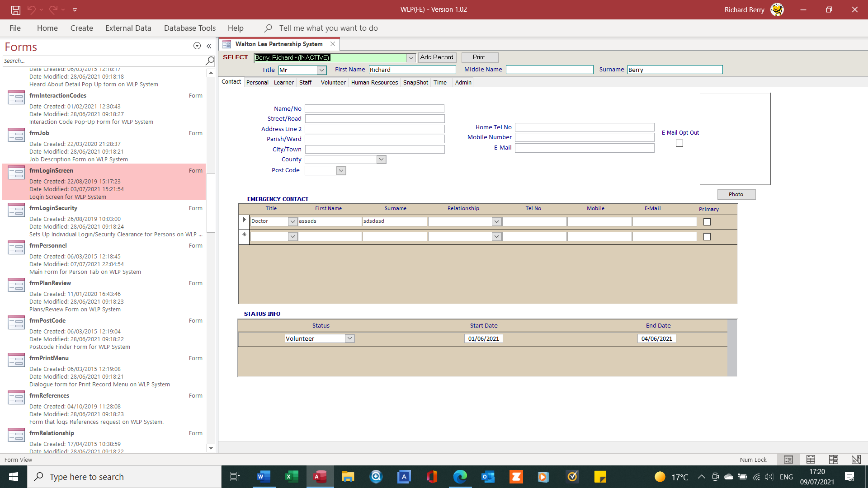Open Microsoft Edge from the taskbar
The width and height of the screenshot is (868, 488).
pyautogui.click(x=460, y=477)
